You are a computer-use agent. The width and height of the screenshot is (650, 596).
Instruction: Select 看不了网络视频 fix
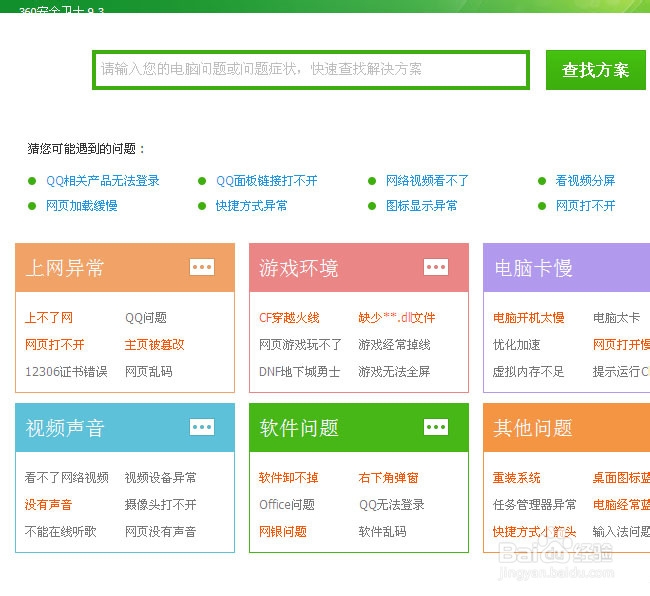(67, 478)
